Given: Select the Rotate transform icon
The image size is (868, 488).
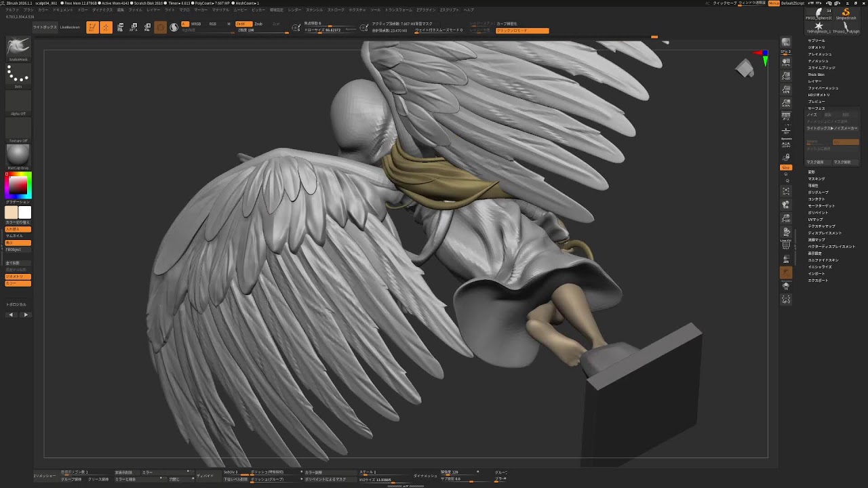Looking at the screenshot, I should (x=147, y=27).
